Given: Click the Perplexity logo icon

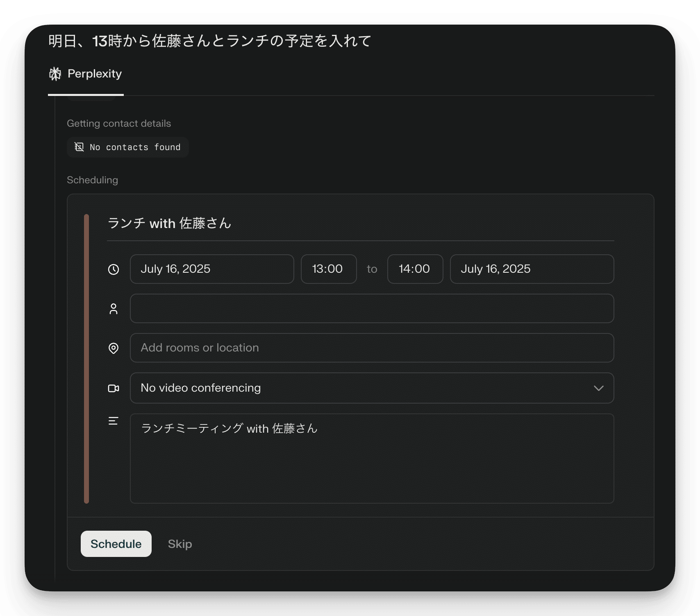Looking at the screenshot, I should pyautogui.click(x=55, y=74).
